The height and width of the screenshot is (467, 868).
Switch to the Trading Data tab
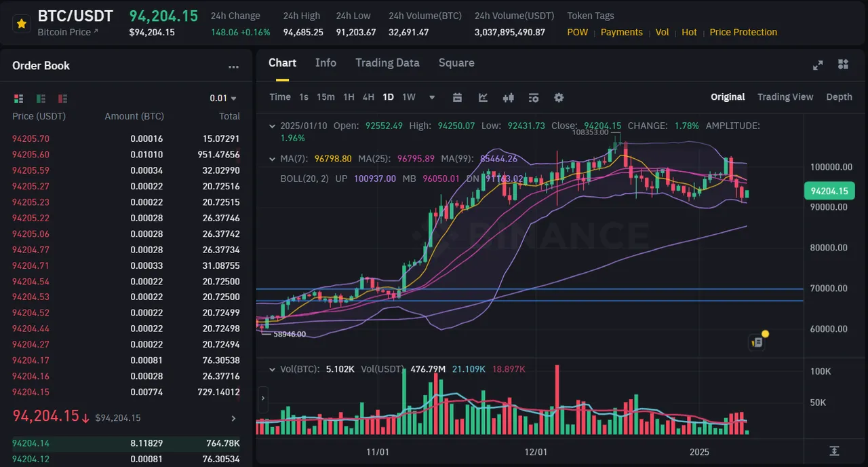(387, 62)
